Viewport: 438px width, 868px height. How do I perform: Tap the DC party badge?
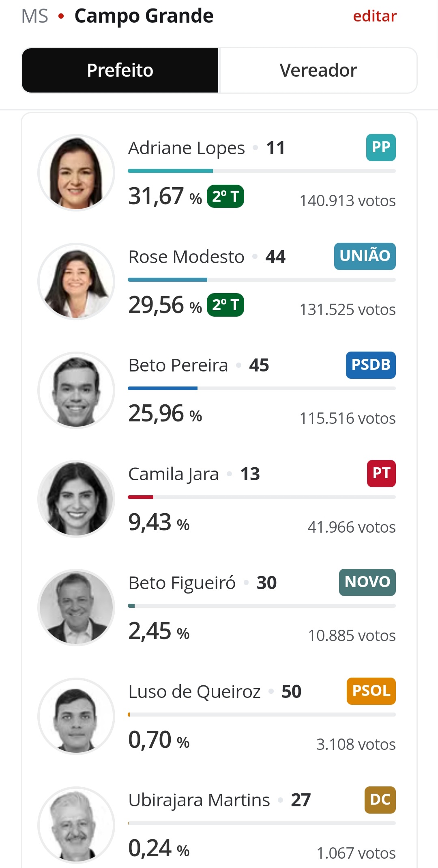point(380,800)
